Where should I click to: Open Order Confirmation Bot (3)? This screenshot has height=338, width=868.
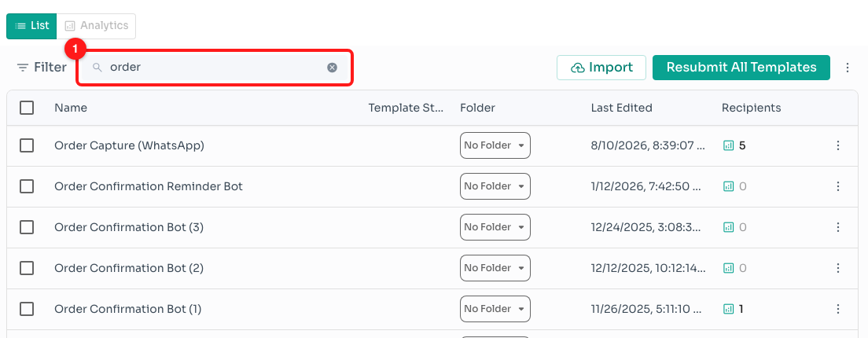pyautogui.click(x=129, y=227)
